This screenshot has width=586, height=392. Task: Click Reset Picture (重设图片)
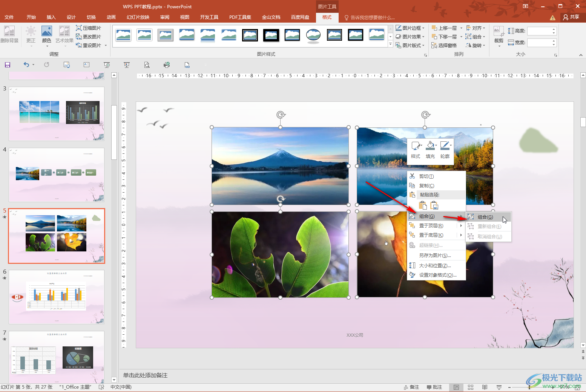pos(89,45)
